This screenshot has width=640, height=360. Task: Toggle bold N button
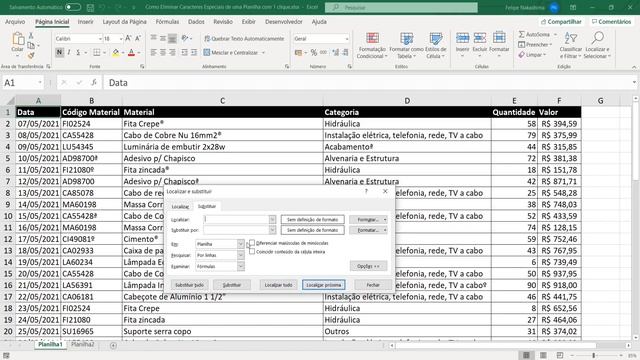(x=59, y=52)
